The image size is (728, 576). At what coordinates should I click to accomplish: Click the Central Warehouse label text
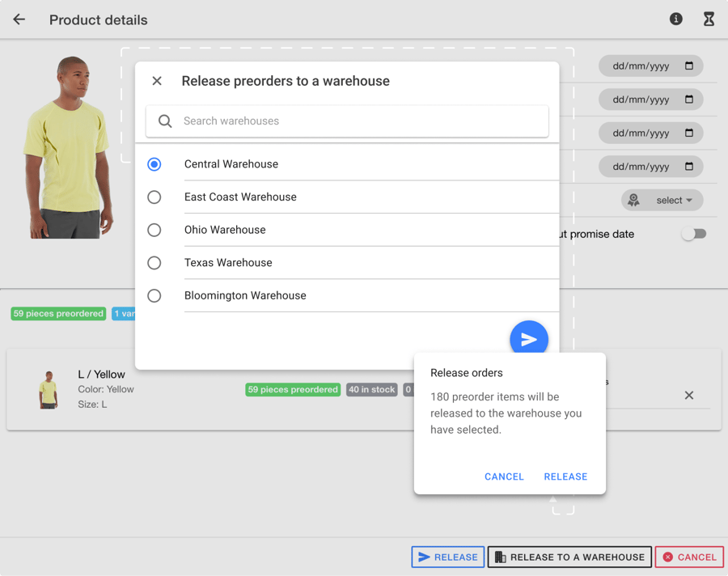[x=231, y=164]
